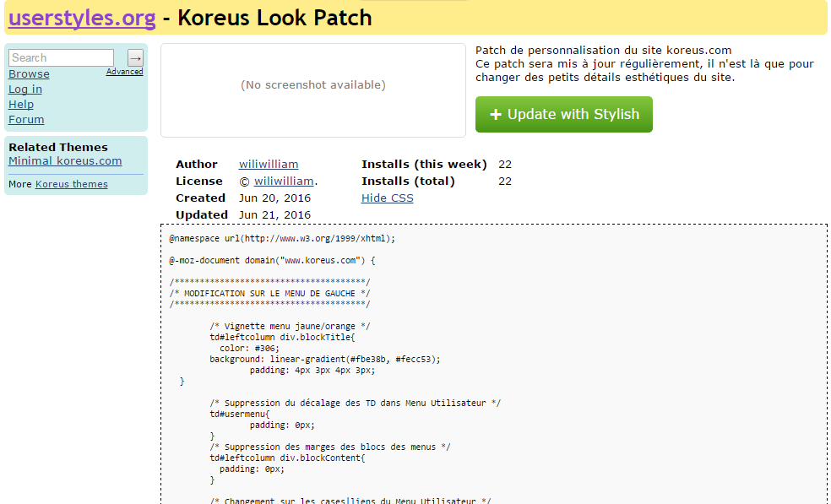The image size is (831, 504).
Task: Show more Koreus themes
Action: (x=71, y=184)
